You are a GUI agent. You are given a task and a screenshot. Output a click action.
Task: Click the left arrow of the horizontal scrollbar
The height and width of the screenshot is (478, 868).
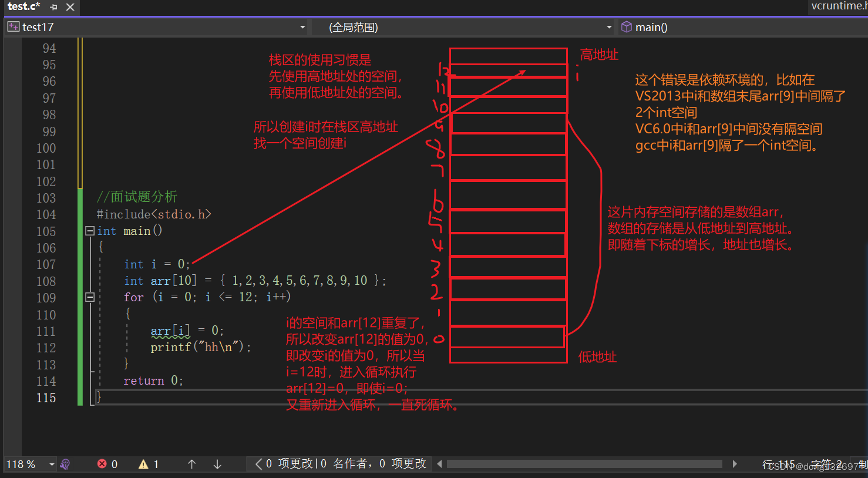point(440,464)
